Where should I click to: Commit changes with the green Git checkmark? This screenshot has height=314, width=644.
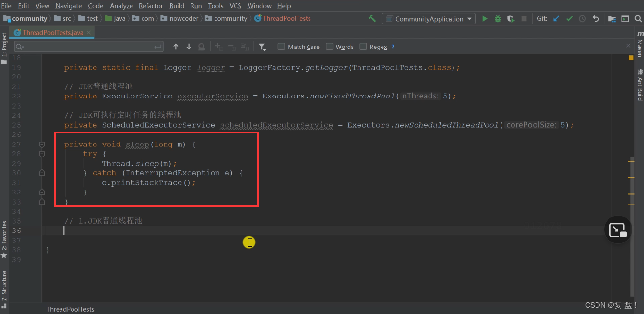point(569,19)
